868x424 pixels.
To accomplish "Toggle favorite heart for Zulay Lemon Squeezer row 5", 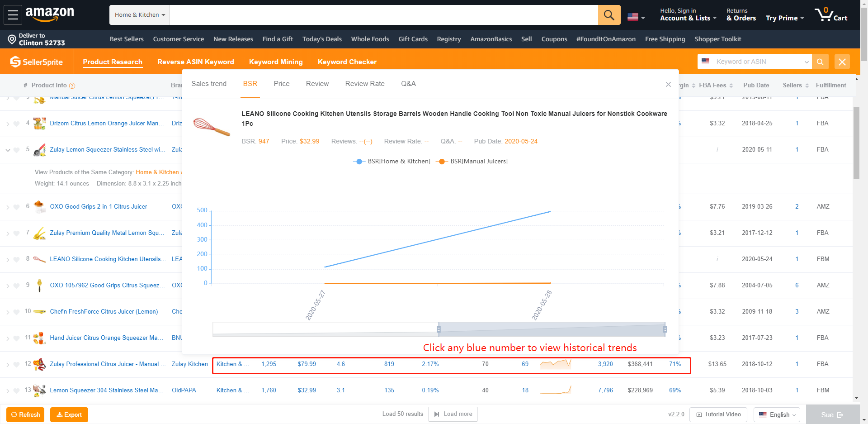I will coord(17,150).
